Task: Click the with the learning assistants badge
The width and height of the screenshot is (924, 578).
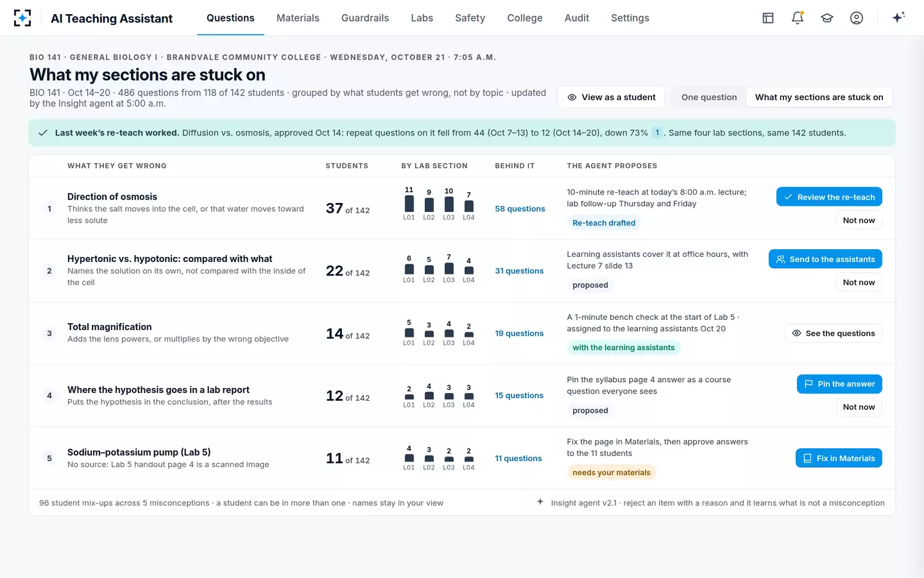Action: pyautogui.click(x=624, y=347)
